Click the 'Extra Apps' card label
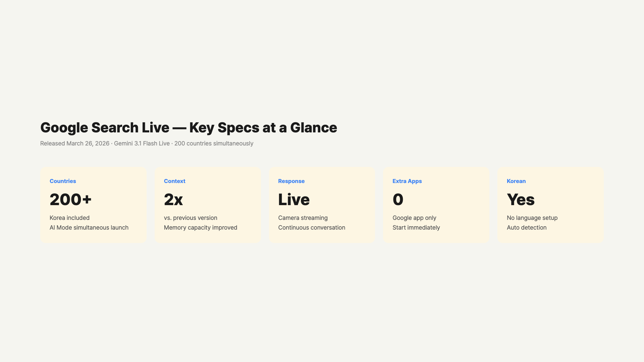Image resolution: width=644 pixels, height=362 pixels. click(407, 181)
